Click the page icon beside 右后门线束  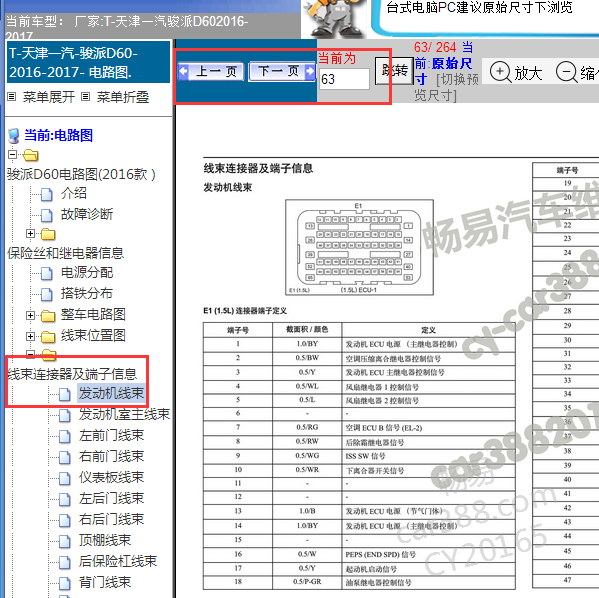coord(65,520)
